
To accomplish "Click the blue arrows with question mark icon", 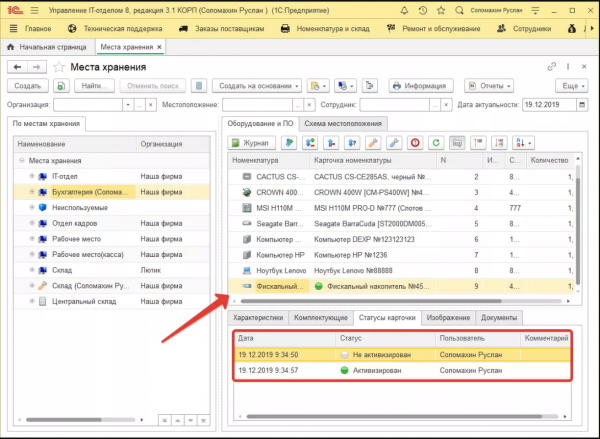I will pos(352,143).
